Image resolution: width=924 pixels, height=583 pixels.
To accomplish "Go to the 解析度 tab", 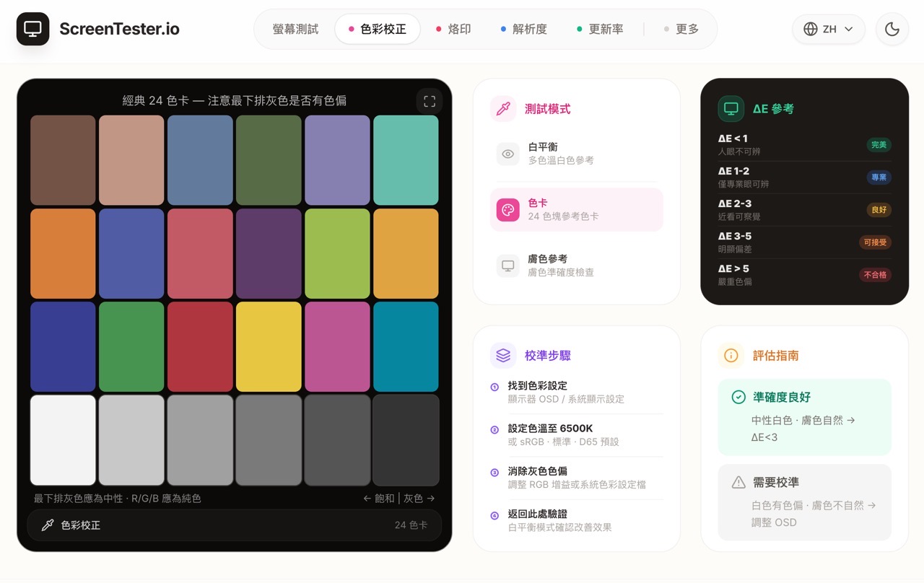I will 524,29.
